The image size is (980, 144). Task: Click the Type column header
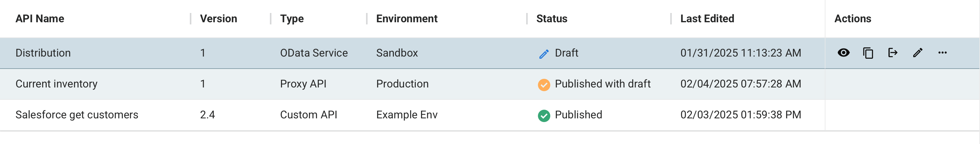pos(292,19)
